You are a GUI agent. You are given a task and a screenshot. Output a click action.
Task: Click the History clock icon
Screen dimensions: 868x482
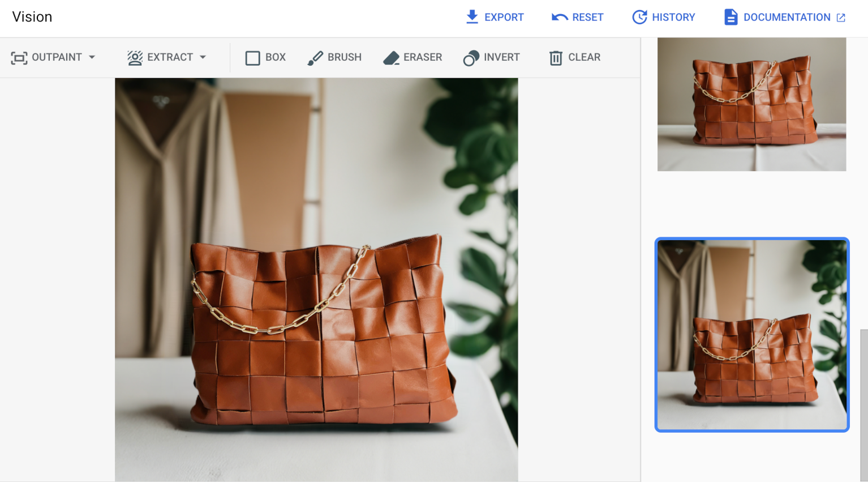[640, 17]
